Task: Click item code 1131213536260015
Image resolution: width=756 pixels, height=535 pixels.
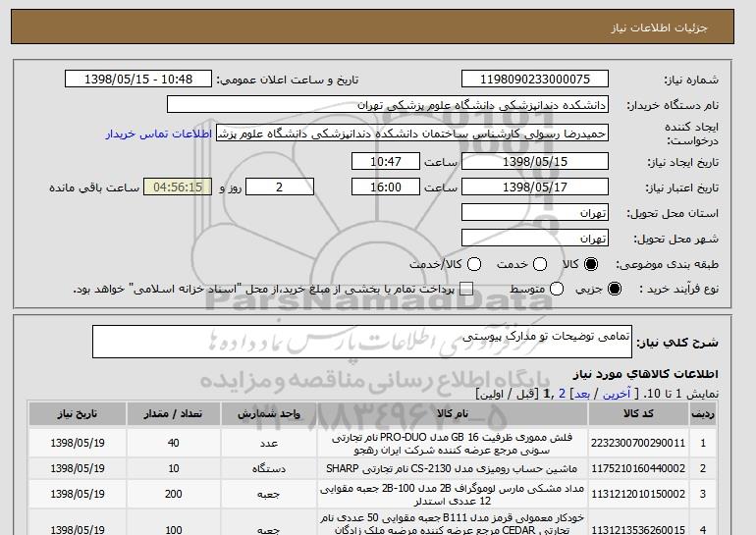Action: click(638, 530)
